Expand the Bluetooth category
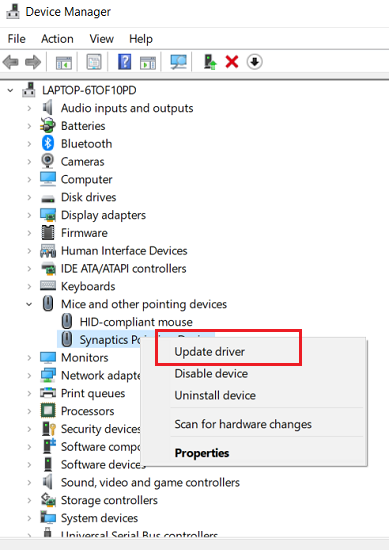This screenshot has height=550, width=389. (29, 144)
